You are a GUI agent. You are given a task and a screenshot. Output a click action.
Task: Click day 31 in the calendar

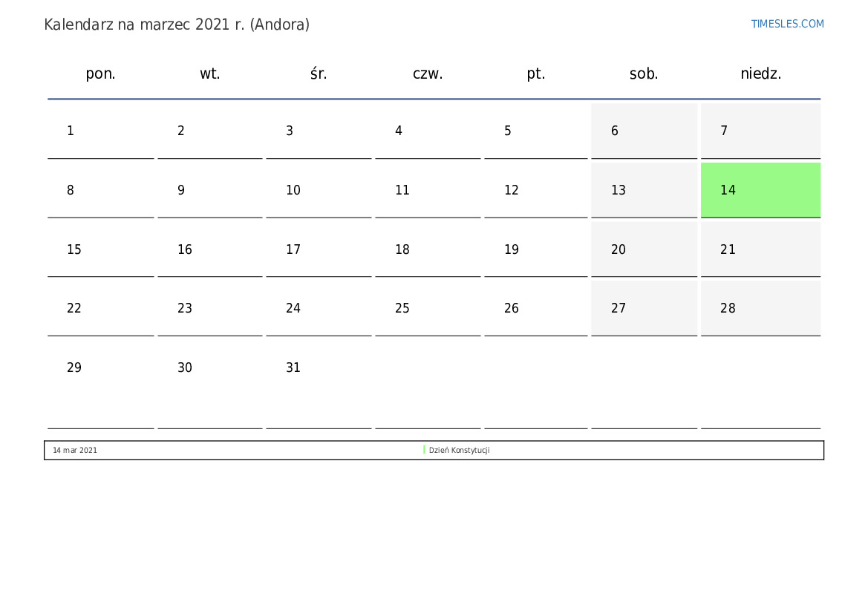click(x=319, y=385)
